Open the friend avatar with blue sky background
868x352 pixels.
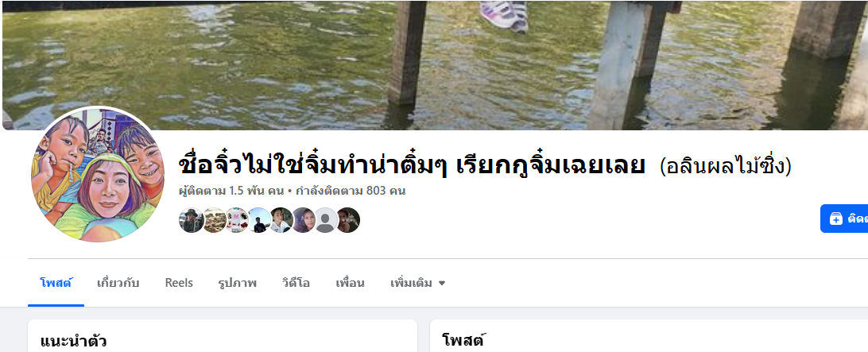point(259,220)
